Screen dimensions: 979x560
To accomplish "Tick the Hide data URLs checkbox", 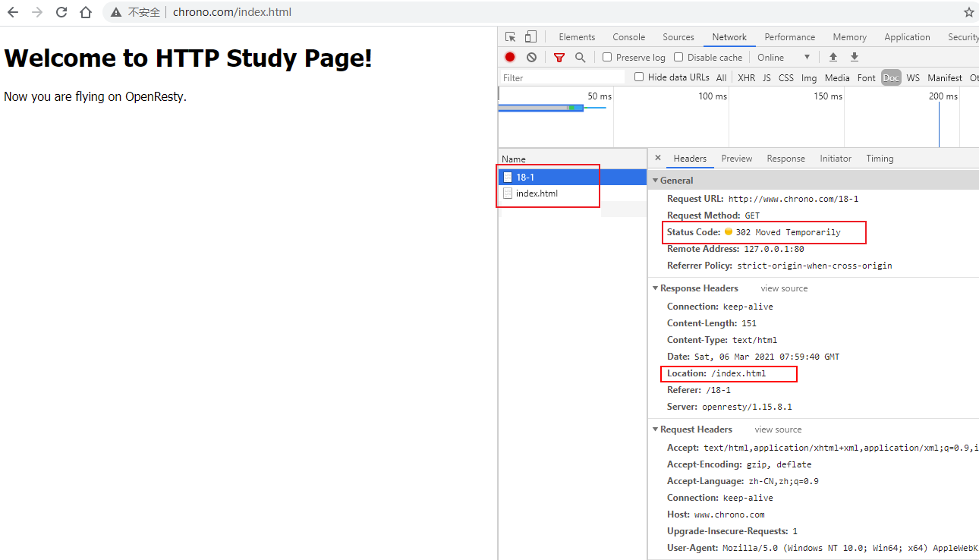I will pyautogui.click(x=639, y=77).
